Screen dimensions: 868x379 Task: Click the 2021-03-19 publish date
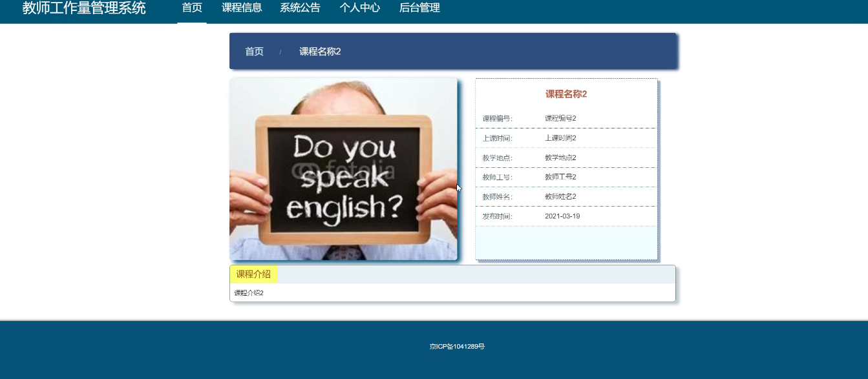[x=562, y=216]
